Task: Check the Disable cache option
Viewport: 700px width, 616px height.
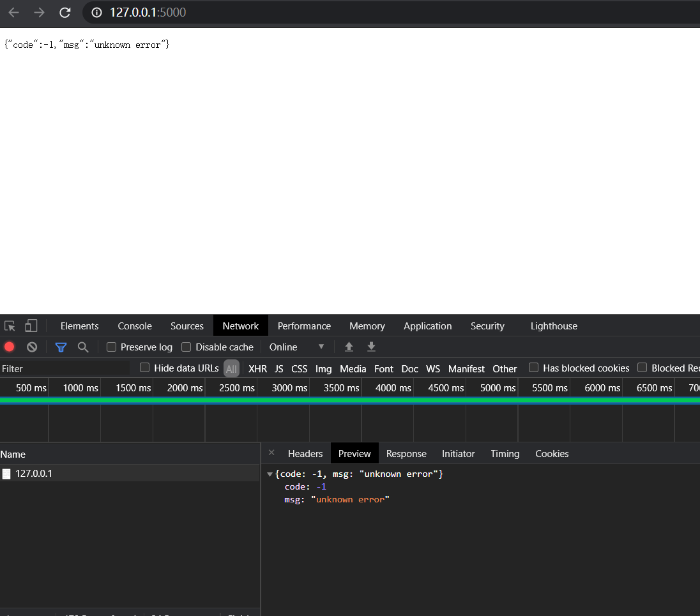Action: pyautogui.click(x=186, y=347)
